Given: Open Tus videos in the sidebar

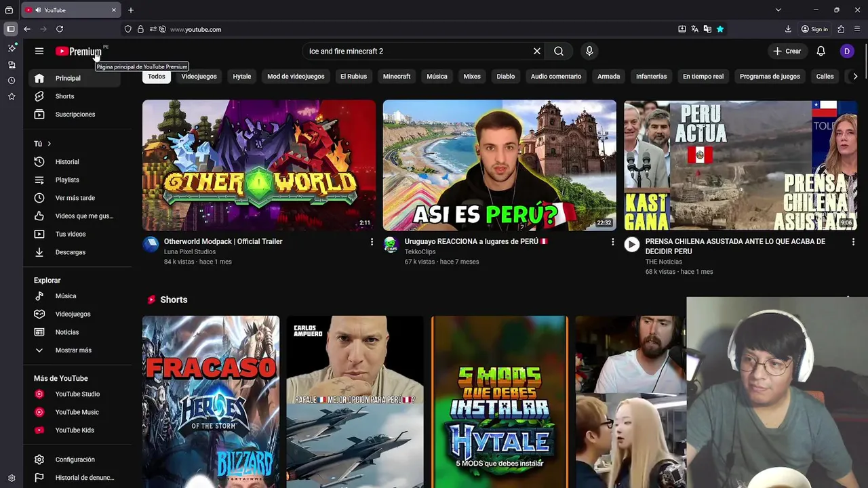Looking at the screenshot, I should [75, 234].
